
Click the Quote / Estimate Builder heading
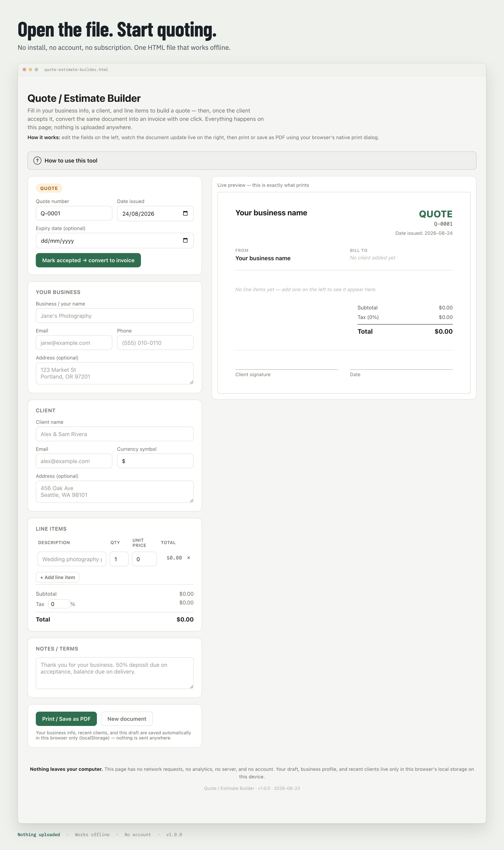[84, 98]
